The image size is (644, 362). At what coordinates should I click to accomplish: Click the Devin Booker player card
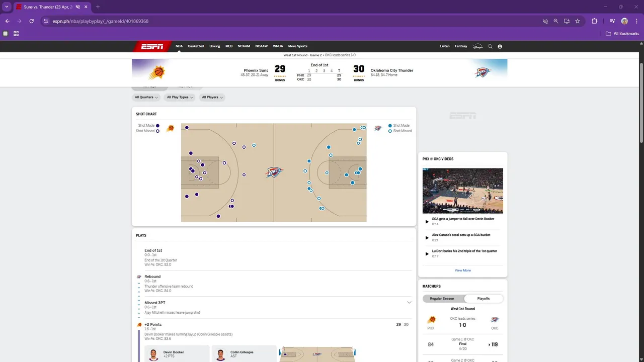pos(177,354)
